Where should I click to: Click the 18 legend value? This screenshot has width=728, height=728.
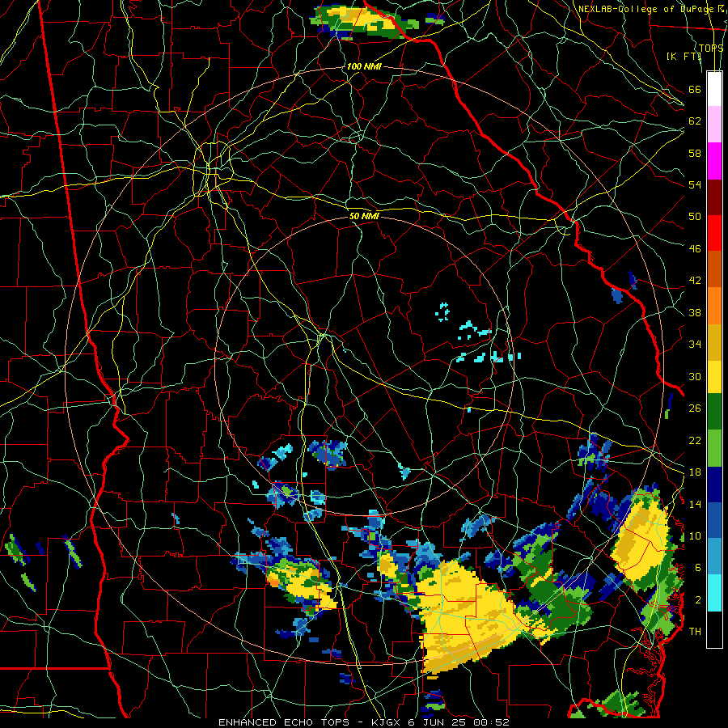point(695,472)
